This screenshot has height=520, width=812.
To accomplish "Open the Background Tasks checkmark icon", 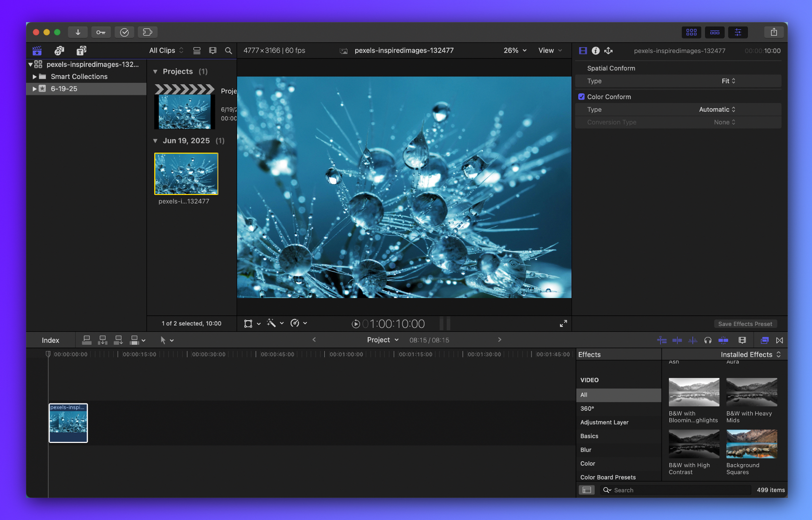I will [x=124, y=32].
